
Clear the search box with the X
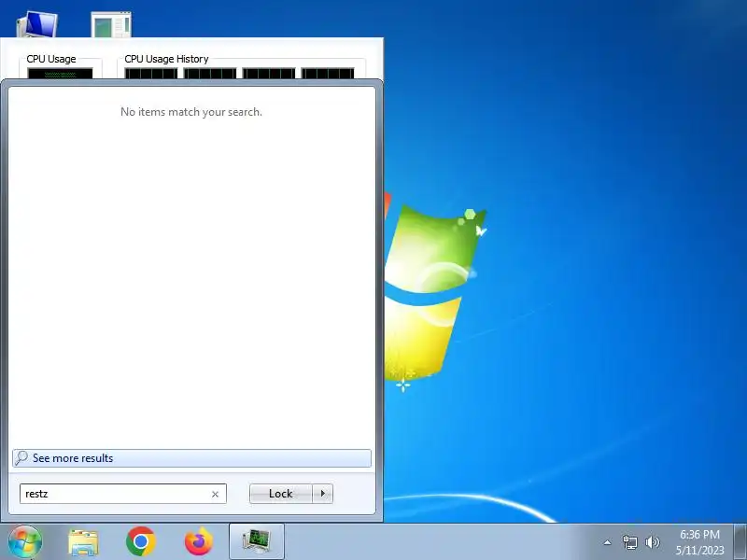(x=215, y=495)
